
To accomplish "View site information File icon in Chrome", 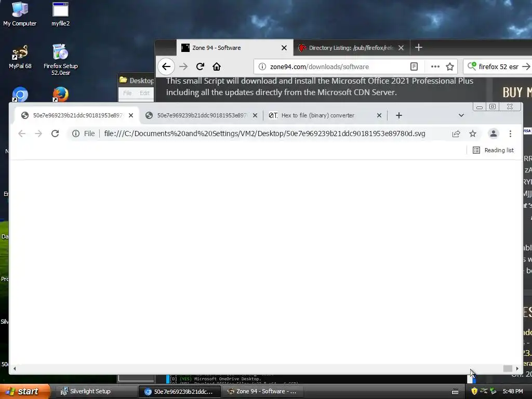I will pyautogui.click(x=84, y=134).
